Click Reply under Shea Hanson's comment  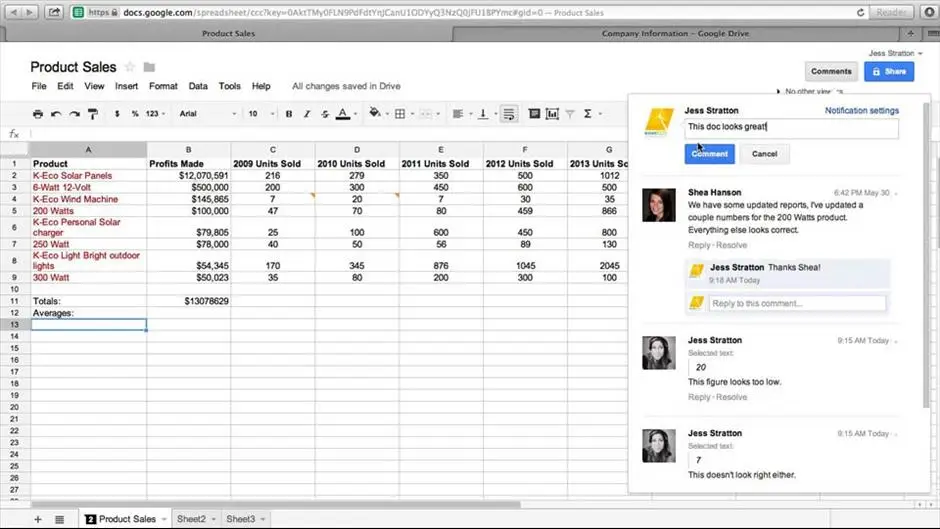(699, 245)
